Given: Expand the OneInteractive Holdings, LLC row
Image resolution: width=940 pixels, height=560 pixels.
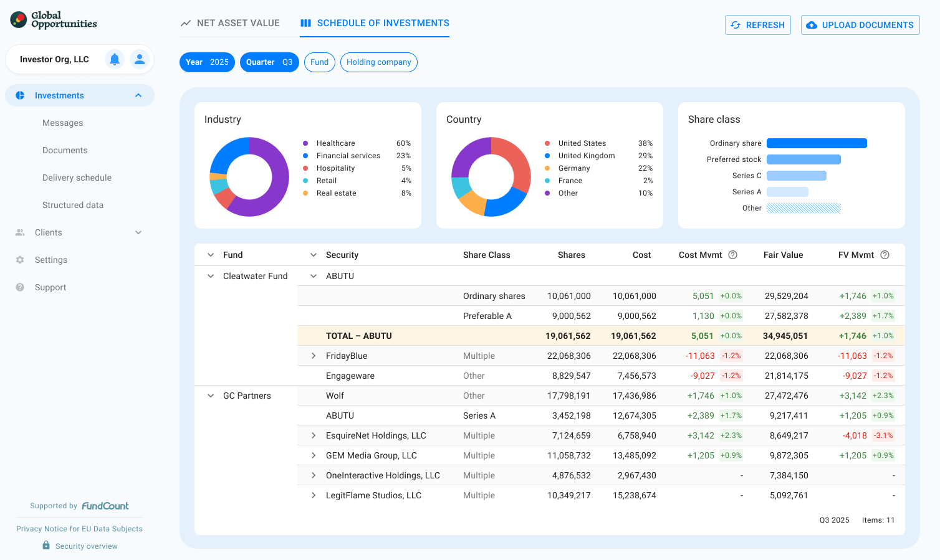Looking at the screenshot, I should 314,475.
